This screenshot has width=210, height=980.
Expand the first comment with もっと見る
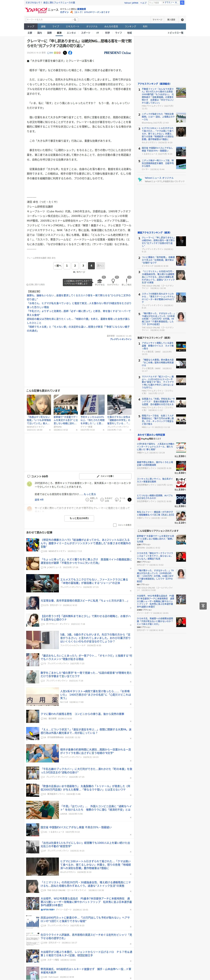90,494
